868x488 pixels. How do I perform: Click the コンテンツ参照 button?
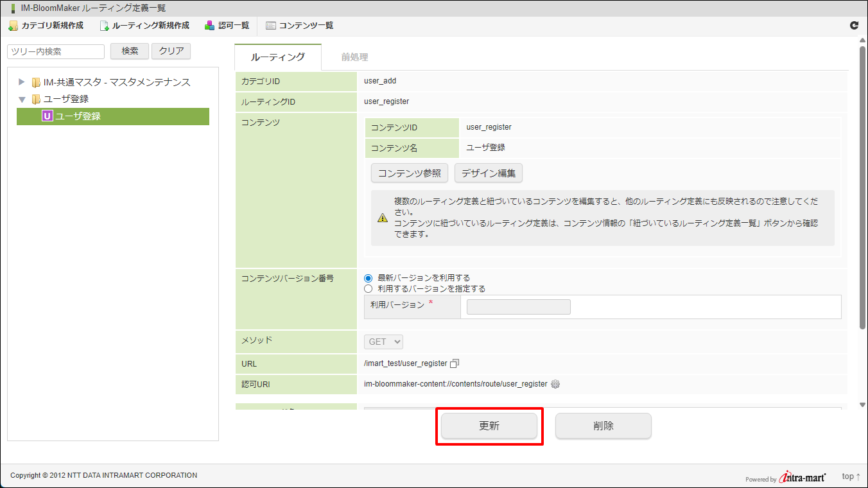tap(410, 173)
